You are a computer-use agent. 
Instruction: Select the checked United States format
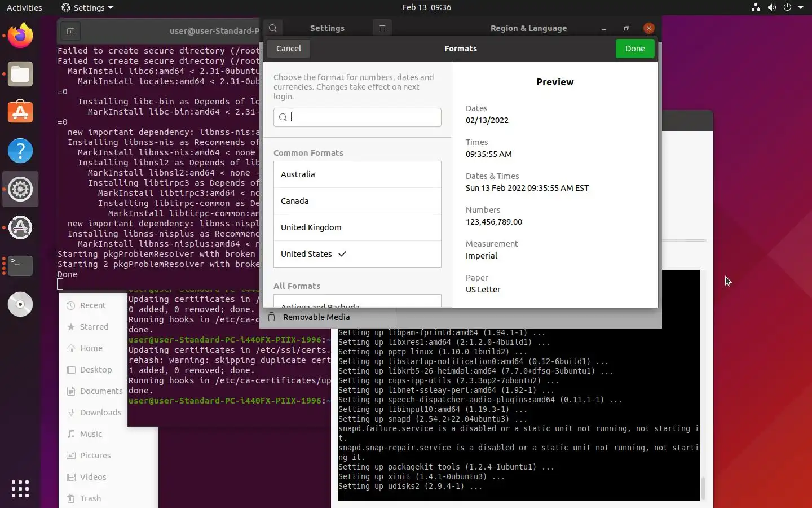coord(358,254)
